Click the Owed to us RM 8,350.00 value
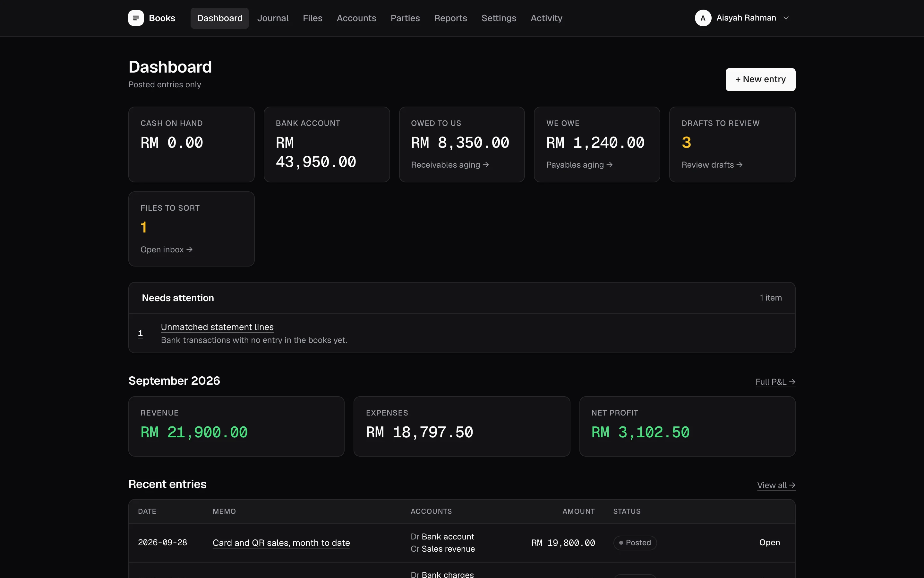 click(460, 143)
